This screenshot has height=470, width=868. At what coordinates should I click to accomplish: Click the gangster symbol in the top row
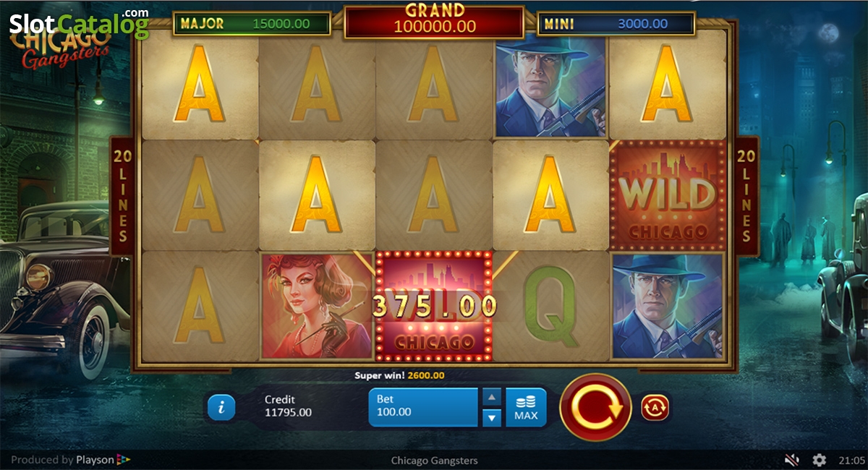pyautogui.click(x=550, y=85)
